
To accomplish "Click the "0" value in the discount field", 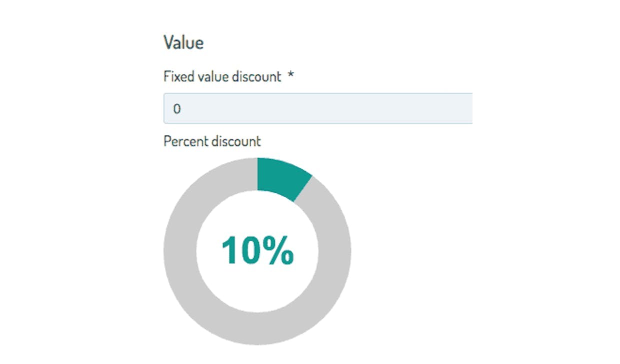I will [176, 109].
